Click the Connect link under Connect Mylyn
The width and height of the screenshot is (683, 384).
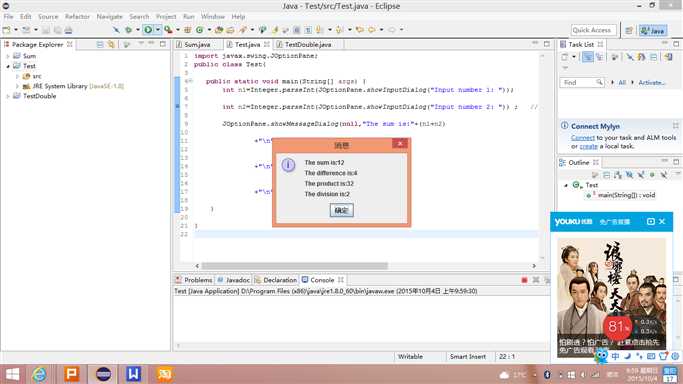click(583, 138)
